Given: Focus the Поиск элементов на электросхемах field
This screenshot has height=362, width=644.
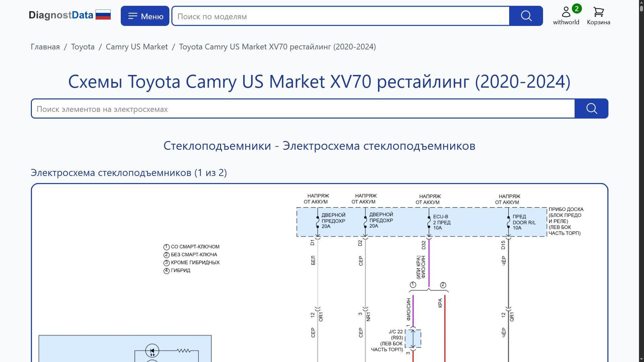Looking at the screenshot, I should tap(303, 109).
